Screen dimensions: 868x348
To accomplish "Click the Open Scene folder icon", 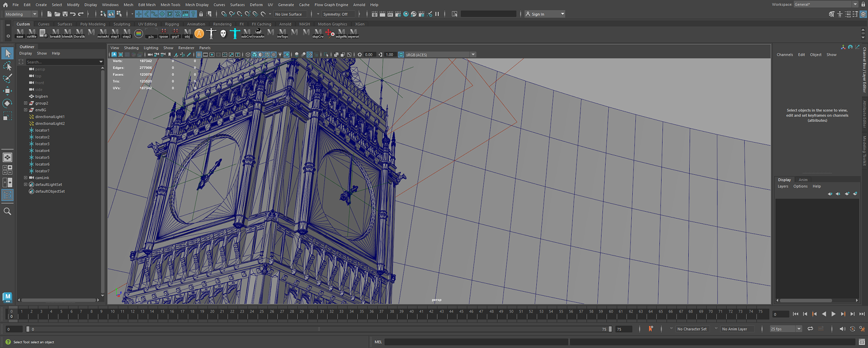I will [57, 14].
